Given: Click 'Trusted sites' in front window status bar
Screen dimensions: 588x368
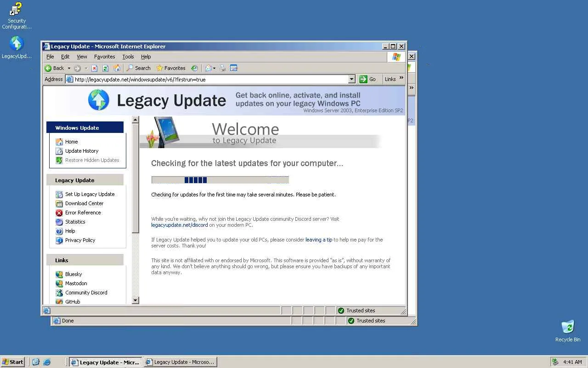Looking at the screenshot, I should [x=361, y=310].
